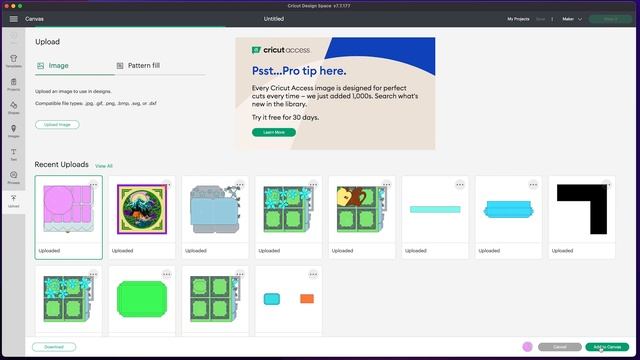Click the Canvas label in header

pos(34,19)
